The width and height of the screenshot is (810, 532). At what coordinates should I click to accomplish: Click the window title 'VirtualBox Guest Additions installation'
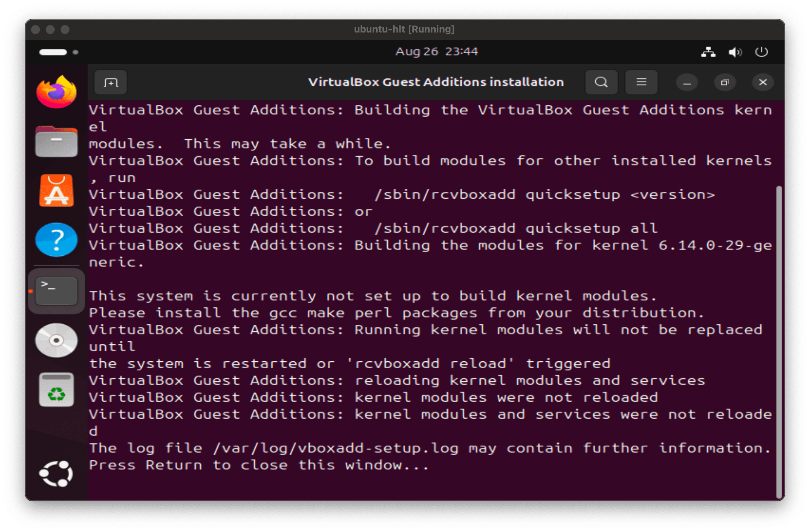[436, 82]
